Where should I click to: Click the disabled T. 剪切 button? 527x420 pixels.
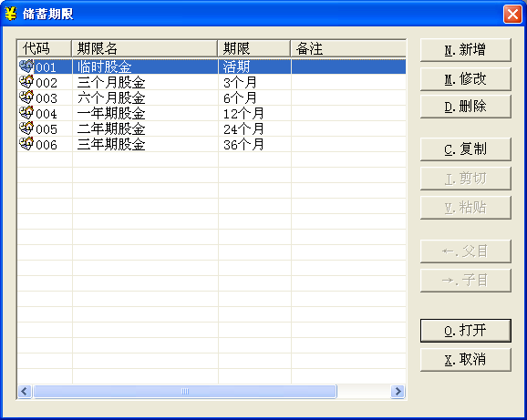point(466,179)
